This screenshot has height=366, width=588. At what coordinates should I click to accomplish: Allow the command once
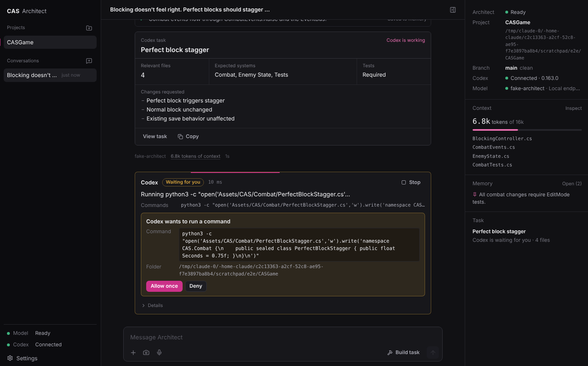click(x=164, y=286)
